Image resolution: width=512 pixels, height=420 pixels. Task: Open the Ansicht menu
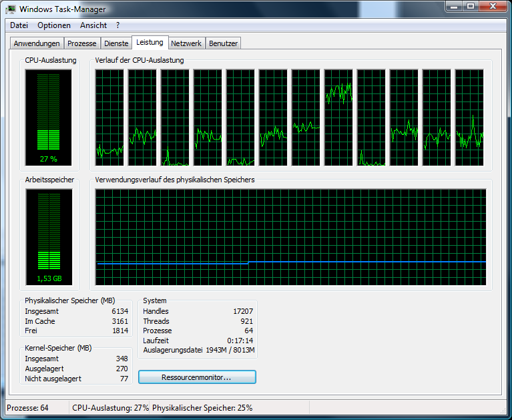tap(93, 25)
